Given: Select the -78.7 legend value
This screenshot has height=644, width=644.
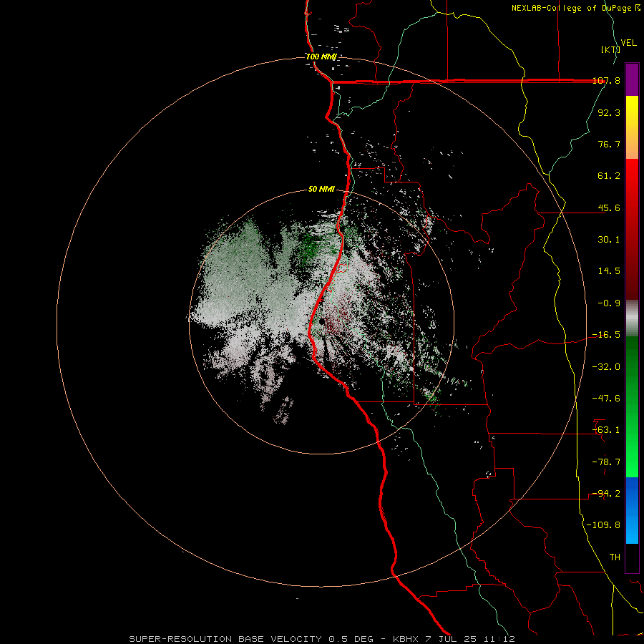Looking at the screenshot, I should click(x=606, y=462).
